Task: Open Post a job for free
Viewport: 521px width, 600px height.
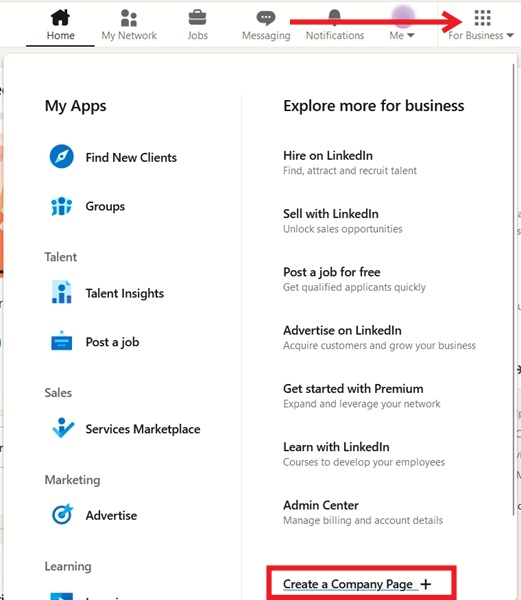Action: pyautogui.click(x=332, y=272)
